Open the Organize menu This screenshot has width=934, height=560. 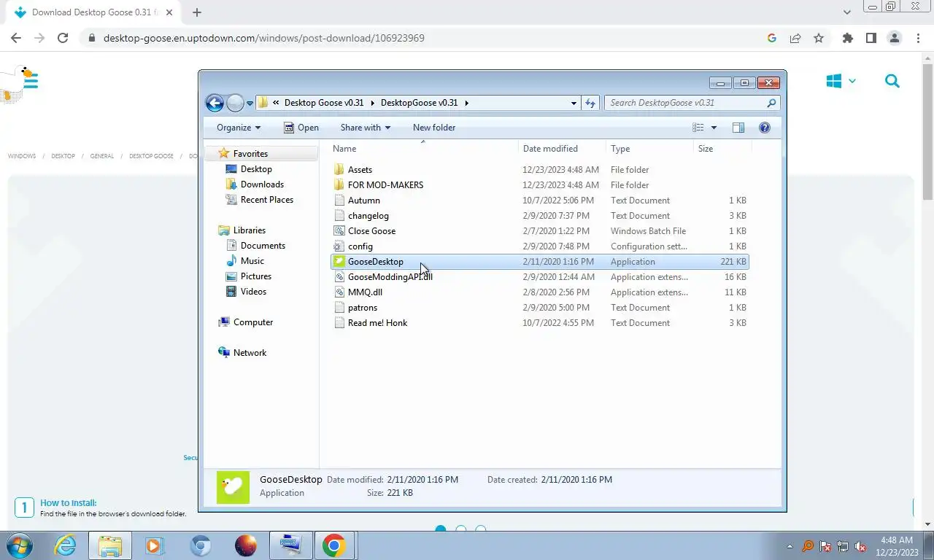coord(239,128)
